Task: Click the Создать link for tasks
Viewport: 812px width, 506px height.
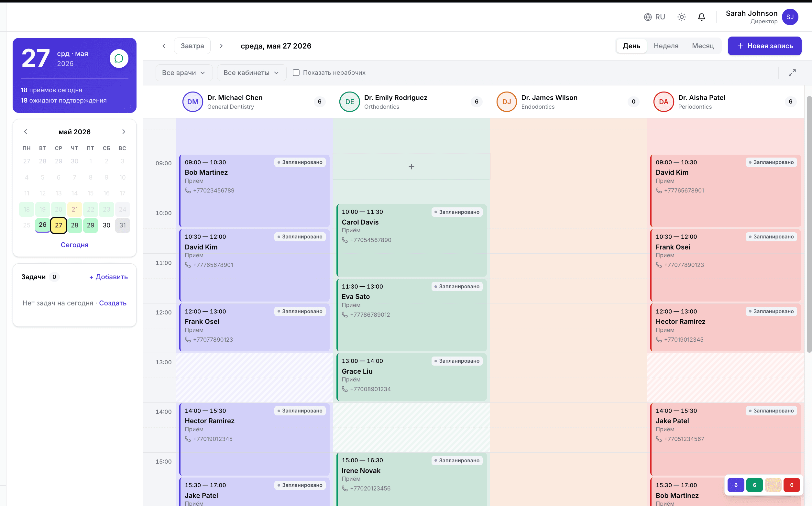Action: click(x=113, y=303)
